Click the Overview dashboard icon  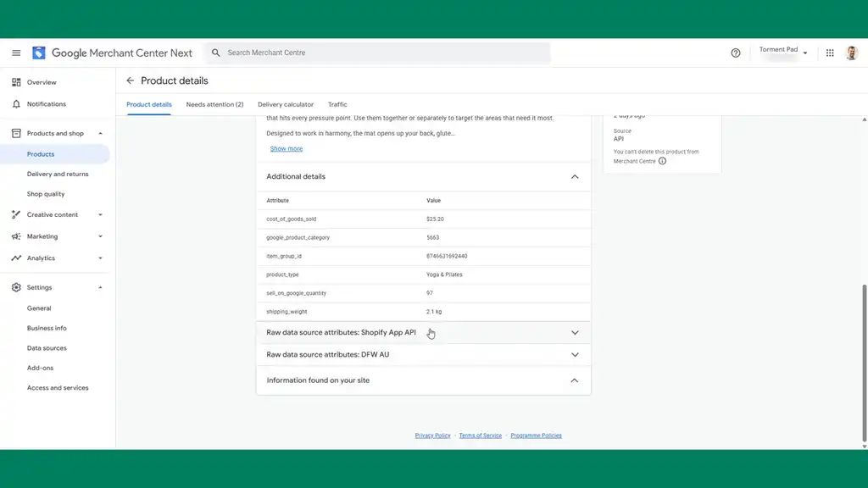tap(16, 82)
